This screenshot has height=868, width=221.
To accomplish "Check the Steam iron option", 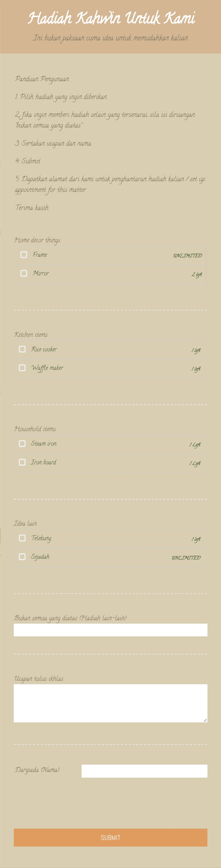I will 22,444.
